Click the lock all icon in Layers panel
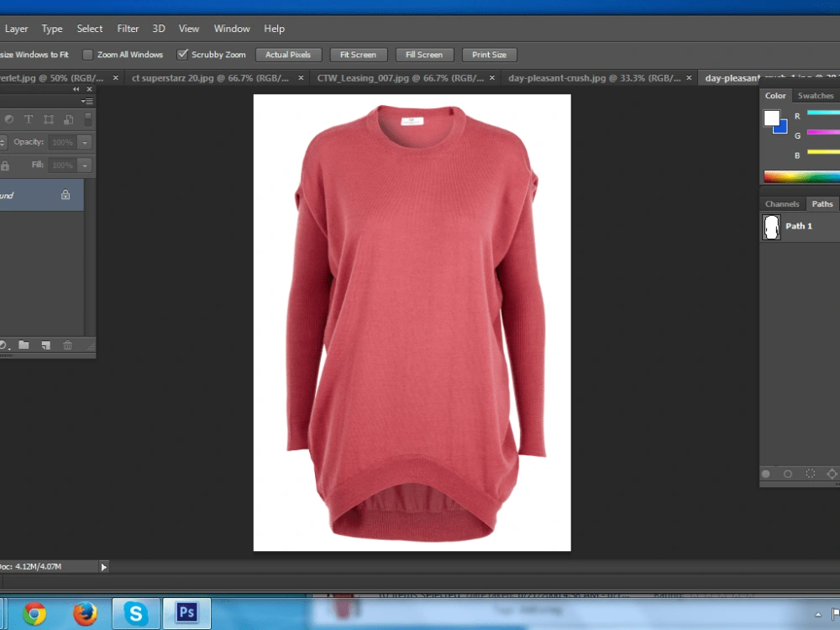 pos(5,165)
